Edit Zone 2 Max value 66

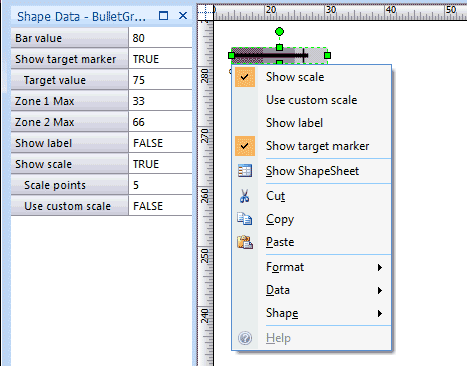tap(160, 122)
